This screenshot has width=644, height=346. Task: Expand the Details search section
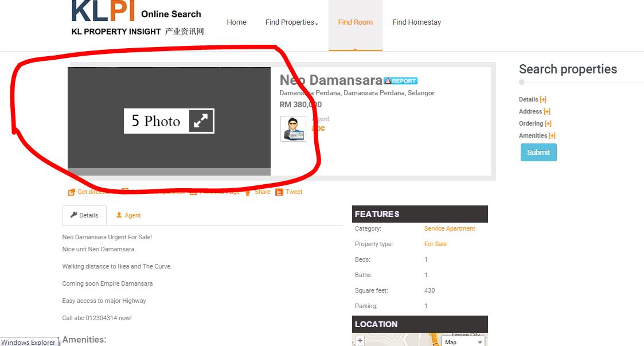[542, 99]
